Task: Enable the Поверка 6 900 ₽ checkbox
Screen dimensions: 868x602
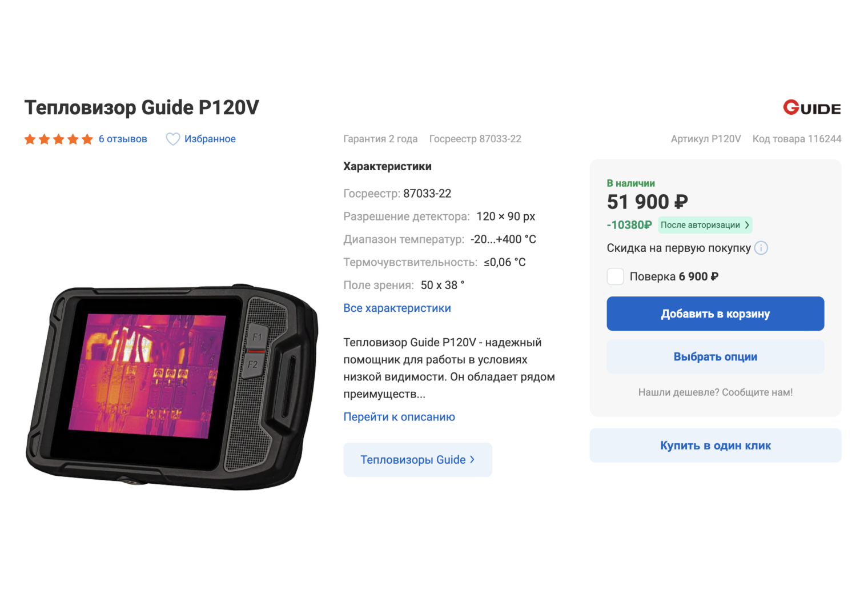Action: pos(615,276)
